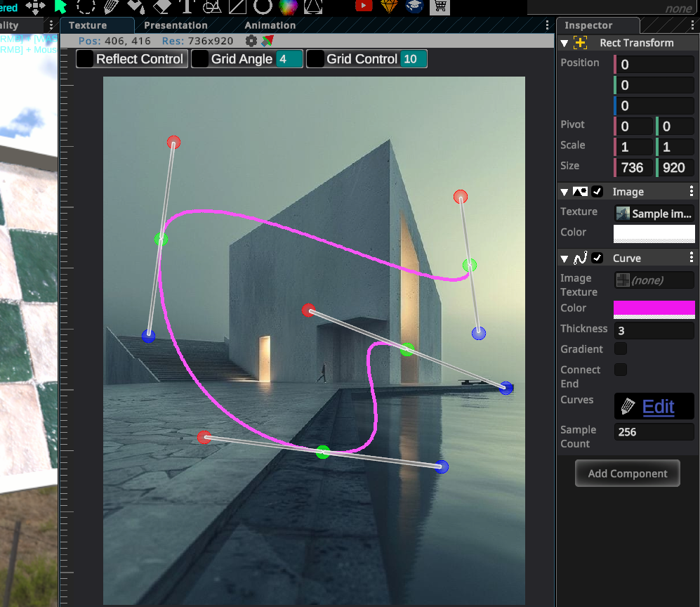Image resolution: width=700 pixels, height=607 pixels.
Task: Open the Image Texture (none) picker
Action: click(x=654, y=280)
